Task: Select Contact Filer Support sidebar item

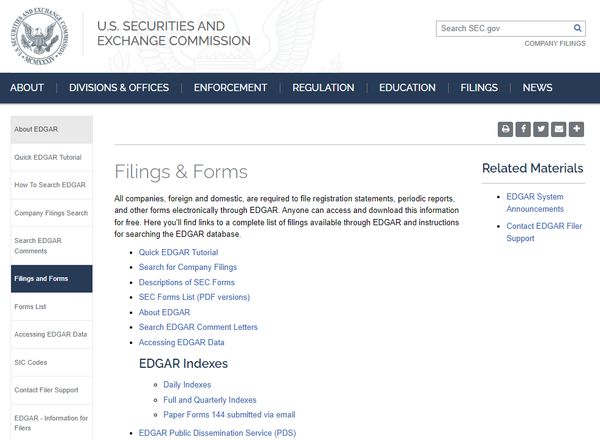Action: coord(52,390)
